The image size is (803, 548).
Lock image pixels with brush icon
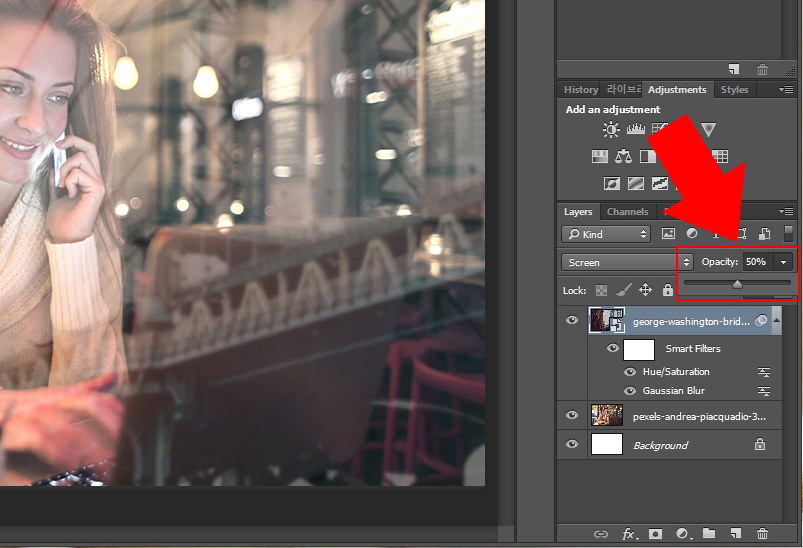pyautogui.click(x=623, y=290)
